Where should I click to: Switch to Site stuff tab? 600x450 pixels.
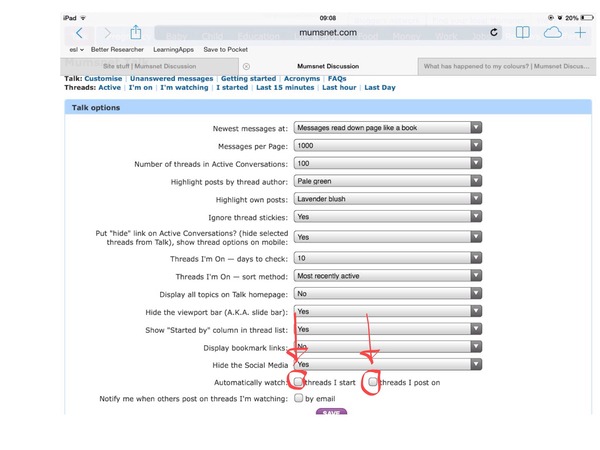point(150,66)
